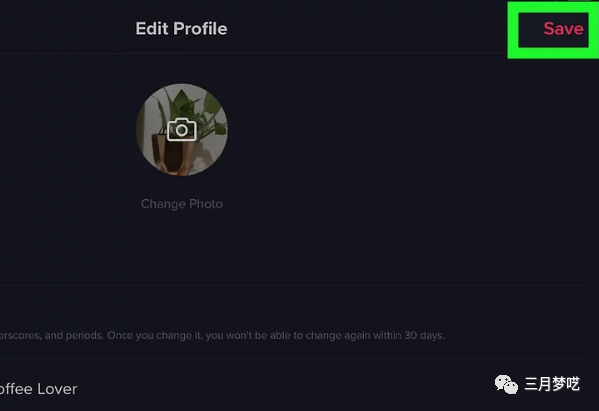Click the WeChat logo watermark
Screen dimensions: 599x411
506,384
